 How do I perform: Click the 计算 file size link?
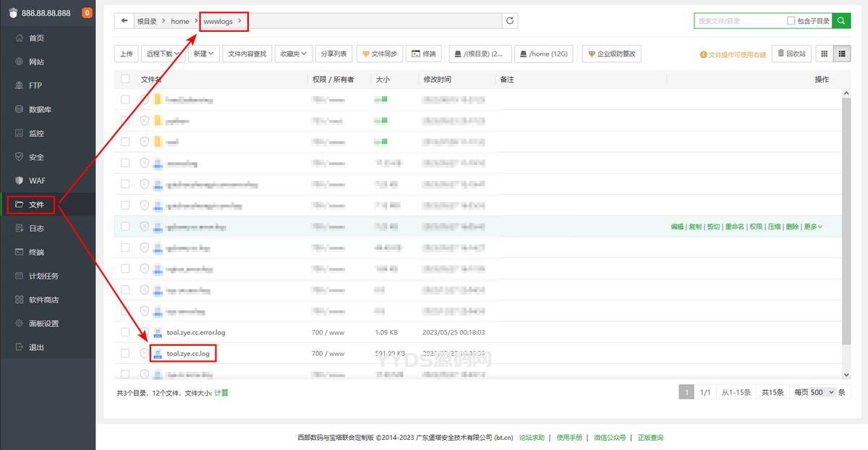click(221, 393)
